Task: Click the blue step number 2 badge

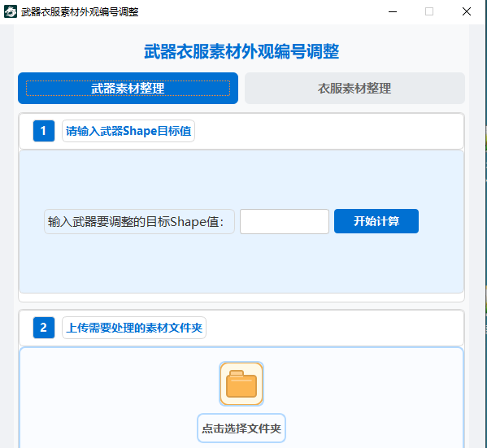Action: (44, 328)
